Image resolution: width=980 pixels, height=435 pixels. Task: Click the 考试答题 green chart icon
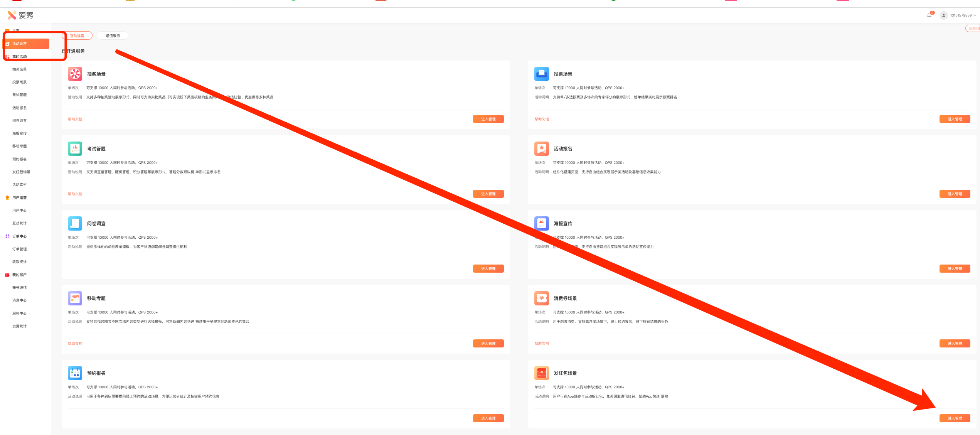click(x=75, y=148)
